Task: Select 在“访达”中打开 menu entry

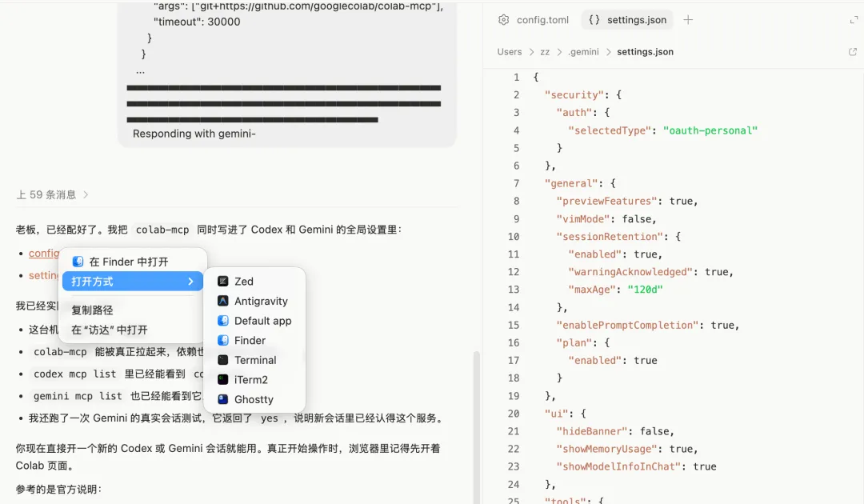Action: pyautogui.click(x=132, y=330)
